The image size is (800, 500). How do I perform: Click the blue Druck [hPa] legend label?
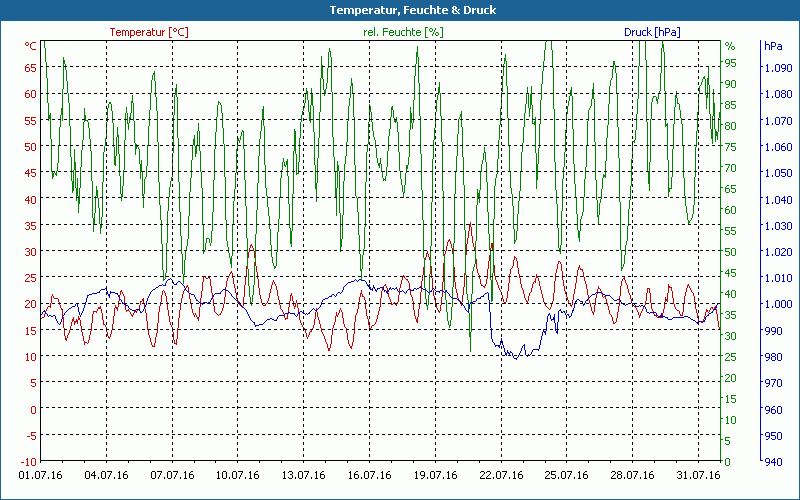652,32
